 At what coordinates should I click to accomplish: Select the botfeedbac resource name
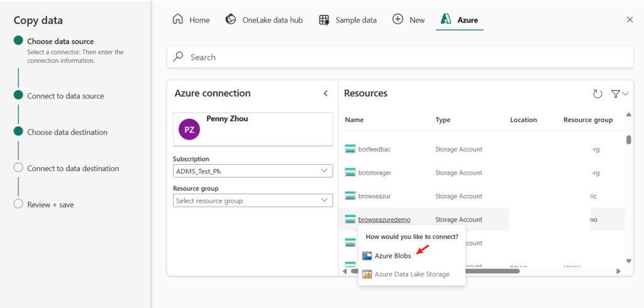pyautogui.click(x=374, y=150)
